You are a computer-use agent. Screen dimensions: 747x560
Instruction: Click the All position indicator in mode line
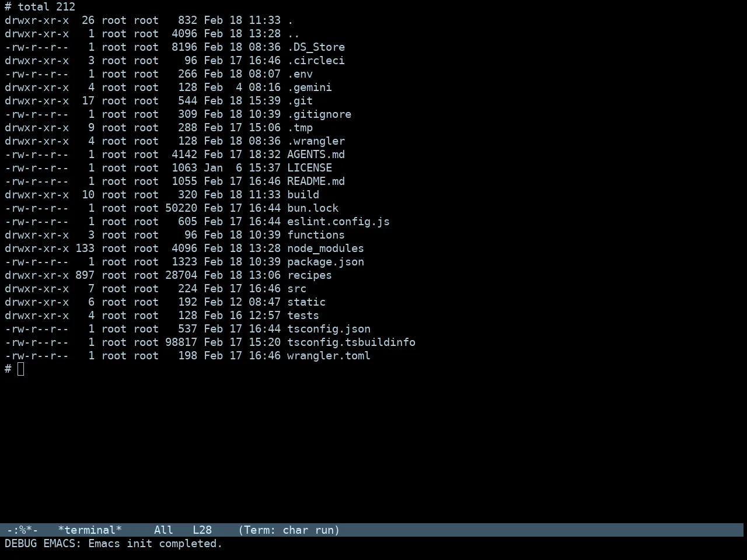click(x=163, y=530)
